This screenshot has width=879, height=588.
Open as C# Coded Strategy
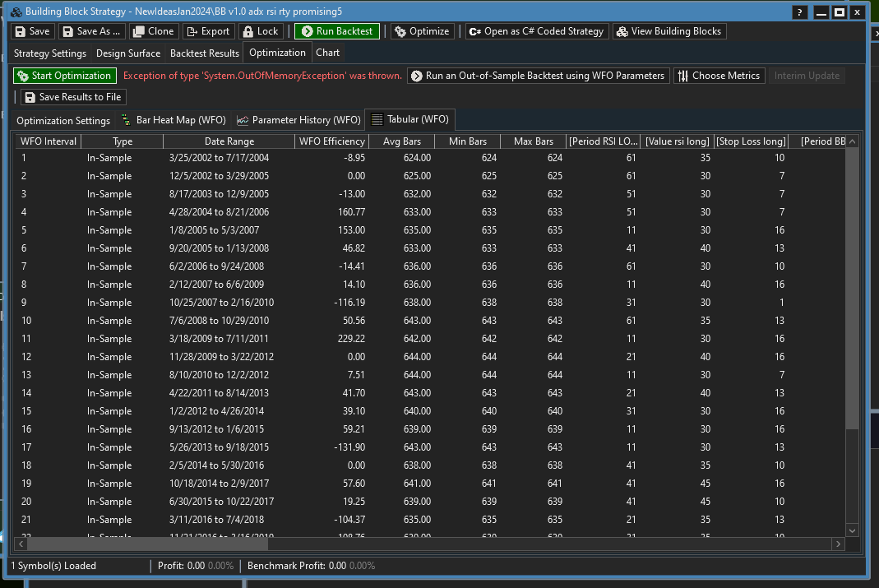536,31
